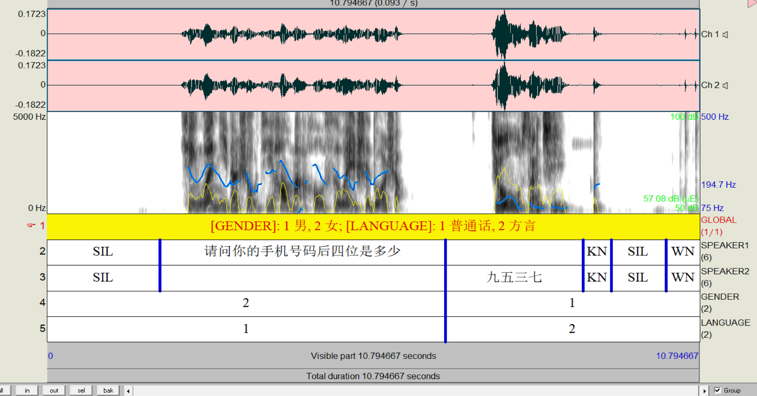Select SPEAKER1 interval with question sentence
This screenshot has width=757, height=396.
pos(303,252)
